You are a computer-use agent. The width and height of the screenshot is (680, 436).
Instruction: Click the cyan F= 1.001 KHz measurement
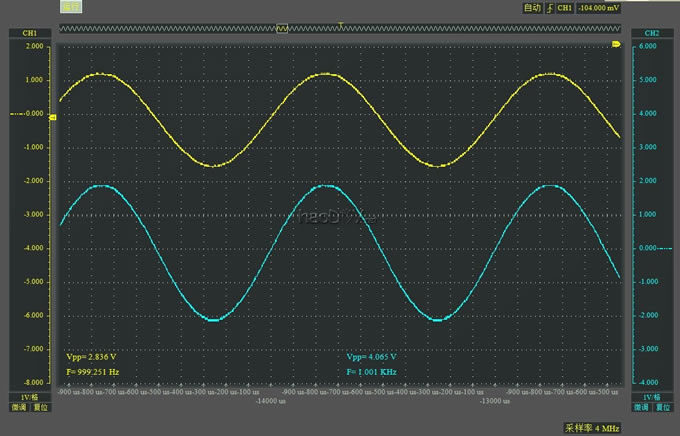coord(372,371)
